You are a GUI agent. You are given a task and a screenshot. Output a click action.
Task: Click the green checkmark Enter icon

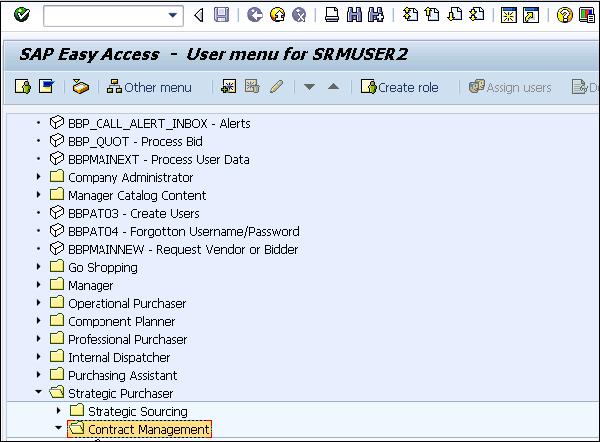[x=21, y=15]
